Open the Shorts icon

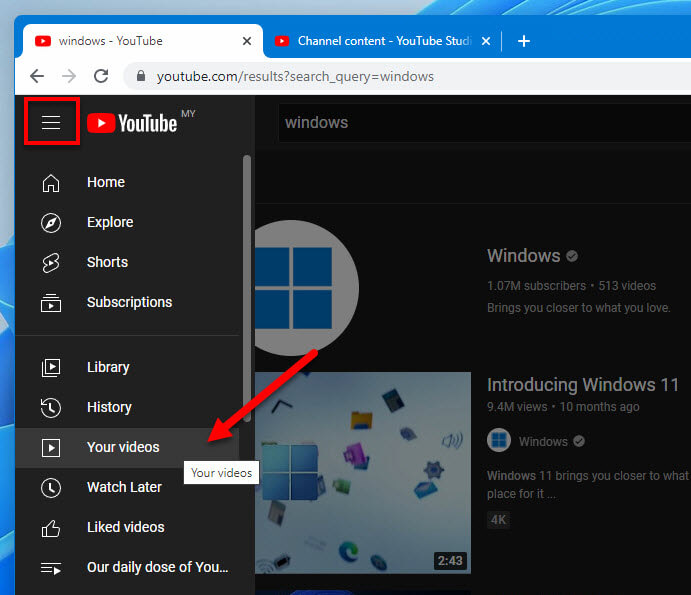(51, 263)
